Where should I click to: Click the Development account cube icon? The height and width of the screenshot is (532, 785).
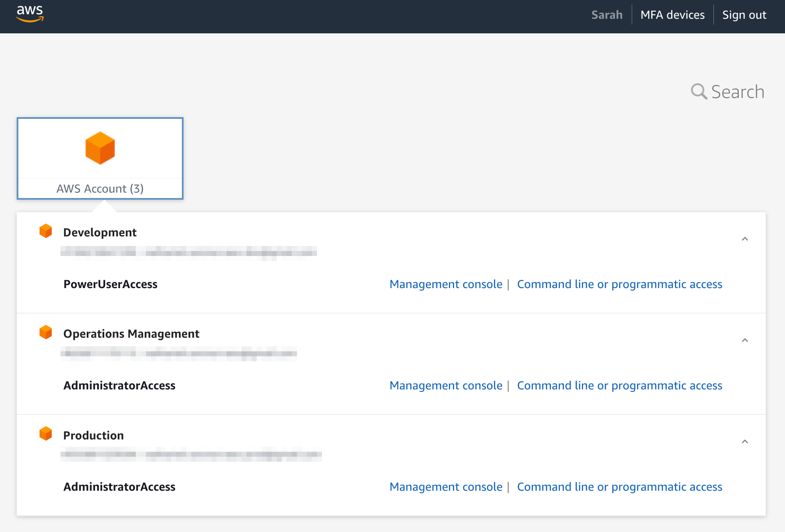coord(45,231)
